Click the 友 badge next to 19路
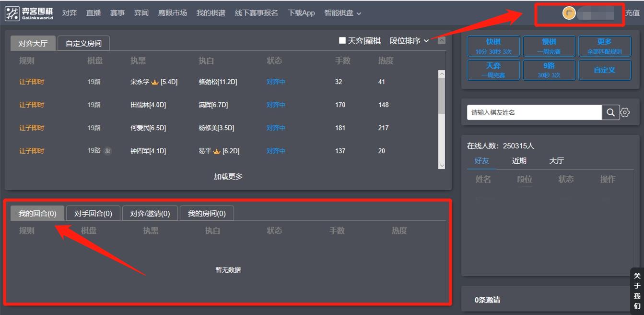644x315 pixels. pyautogui.click(x=108, y=151)
